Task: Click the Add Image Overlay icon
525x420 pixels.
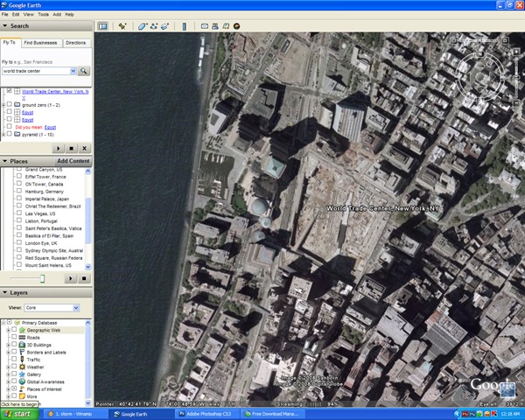Action: pyautogui.click(x=164, y=26)
